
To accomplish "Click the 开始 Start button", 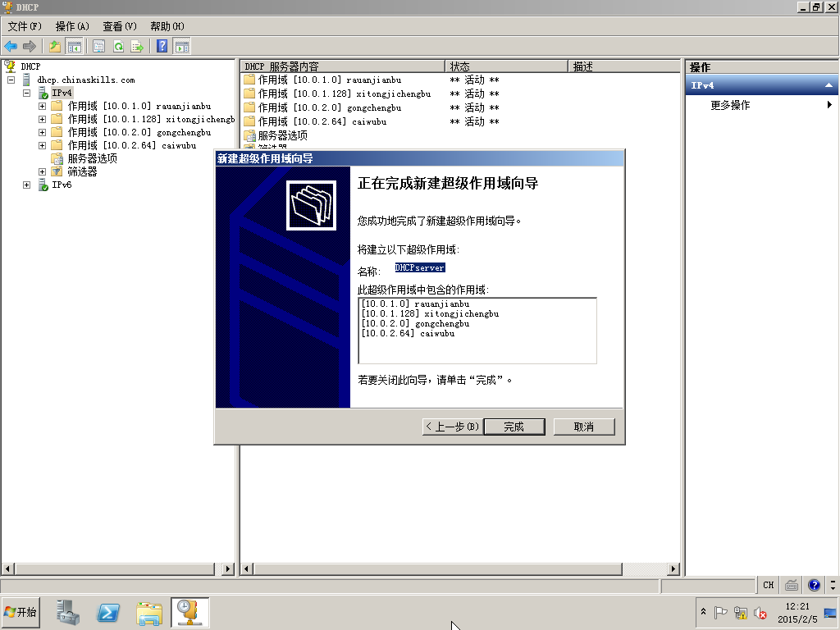I will [21, 612].
